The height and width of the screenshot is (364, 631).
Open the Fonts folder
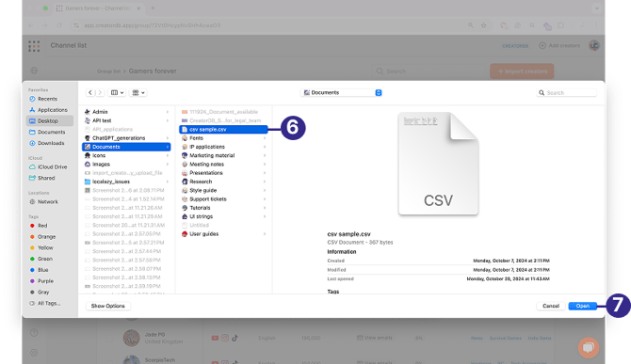(x=223, y=138)
